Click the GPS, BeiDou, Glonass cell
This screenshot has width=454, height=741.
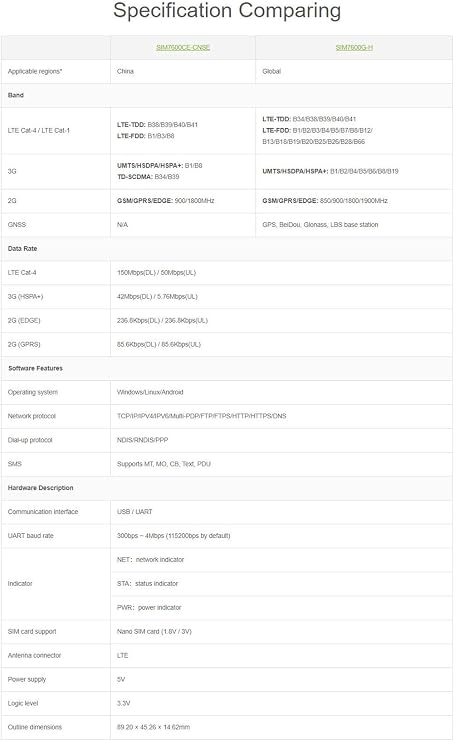tap(320, 224)
